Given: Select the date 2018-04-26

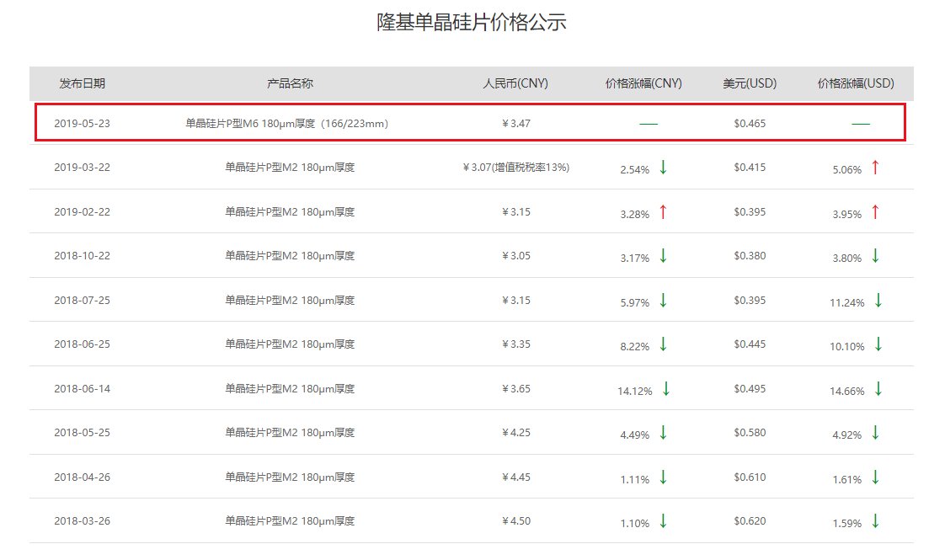Looking at the screenshot, I should pyautogui.click(x=82, y=477).
